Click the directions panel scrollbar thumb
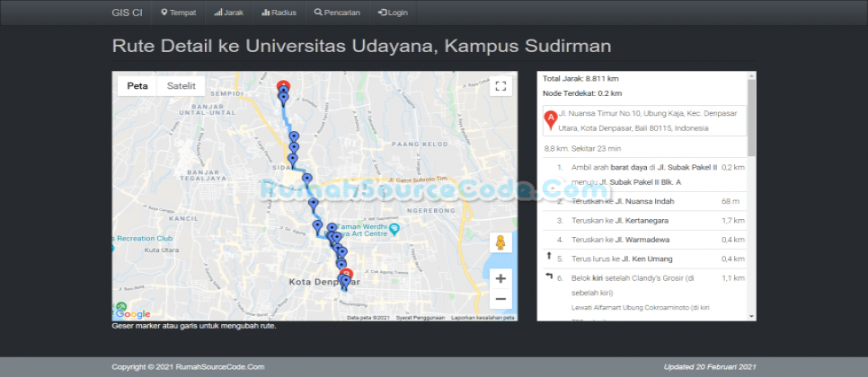 tap(751, 118)
